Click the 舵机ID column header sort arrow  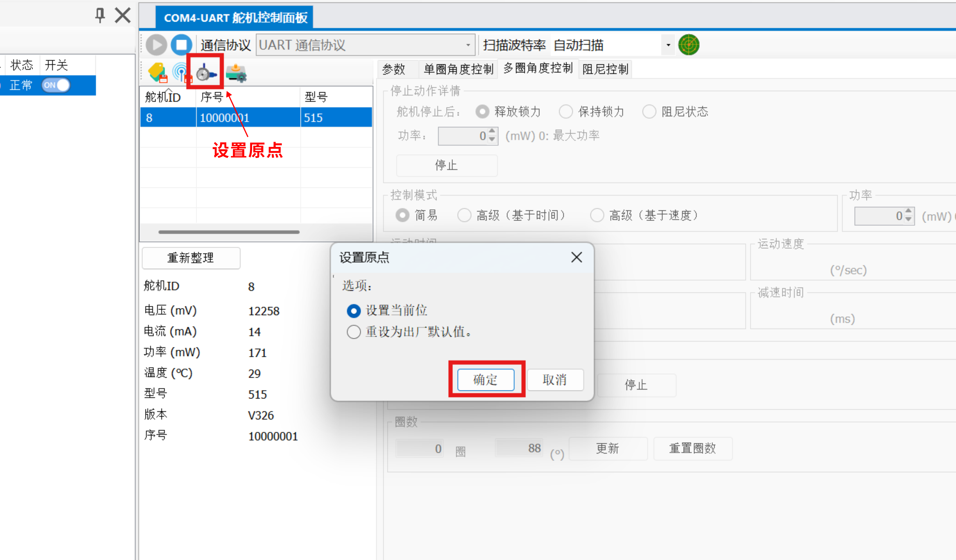tap(168, 90)
